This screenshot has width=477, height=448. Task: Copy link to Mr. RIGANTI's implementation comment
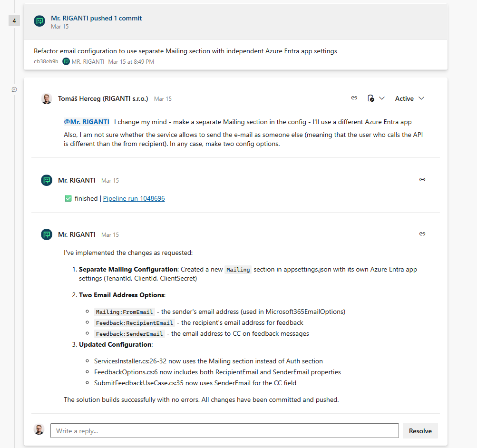(x=422, y=234)
